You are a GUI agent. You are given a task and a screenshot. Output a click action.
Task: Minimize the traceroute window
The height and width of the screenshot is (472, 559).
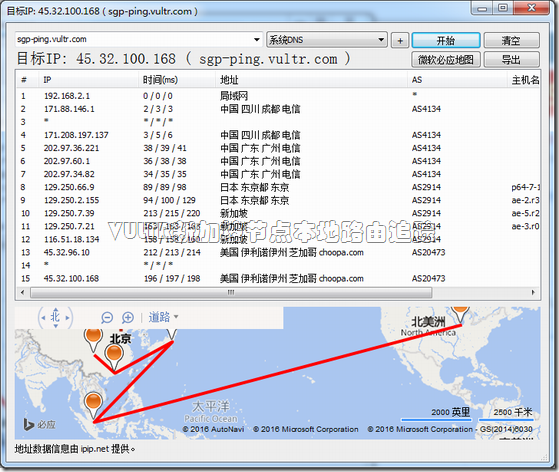tap(482, 8)
